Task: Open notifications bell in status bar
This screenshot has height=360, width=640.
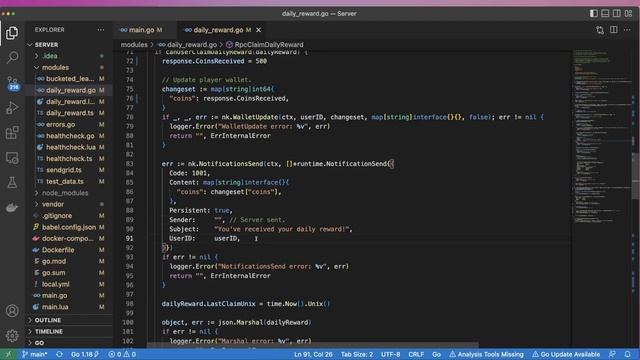Action: pos(627,354)
